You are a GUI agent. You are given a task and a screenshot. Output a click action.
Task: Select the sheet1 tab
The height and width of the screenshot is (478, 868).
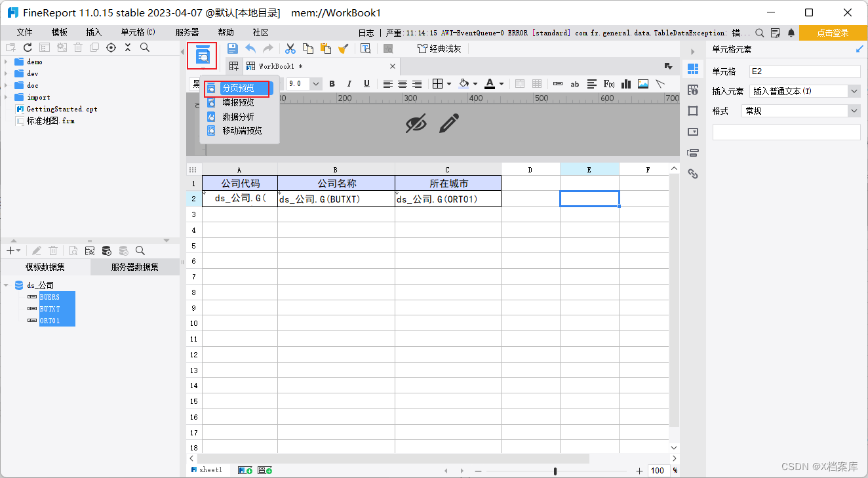207,470
